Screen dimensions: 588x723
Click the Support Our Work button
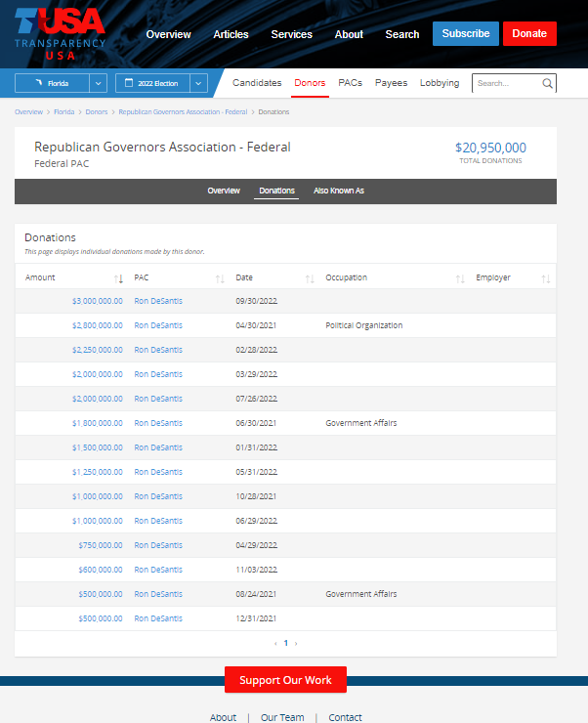click(285, 680)
